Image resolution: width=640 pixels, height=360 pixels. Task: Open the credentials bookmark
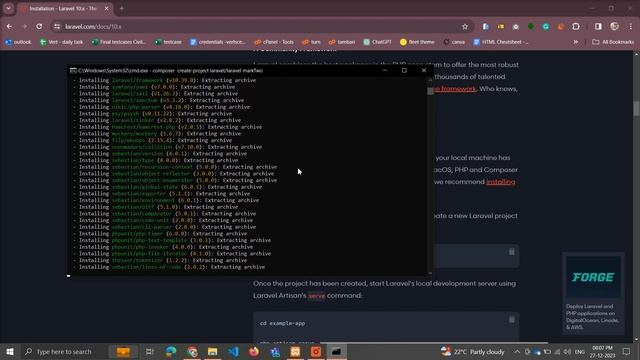click(x=218, y=42)
